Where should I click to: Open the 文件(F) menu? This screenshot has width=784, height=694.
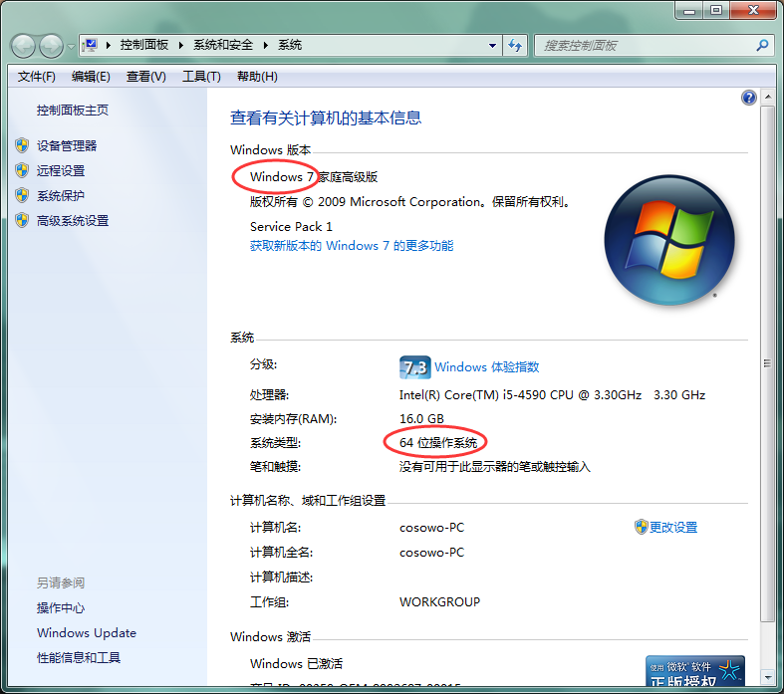tap(37, 77)
